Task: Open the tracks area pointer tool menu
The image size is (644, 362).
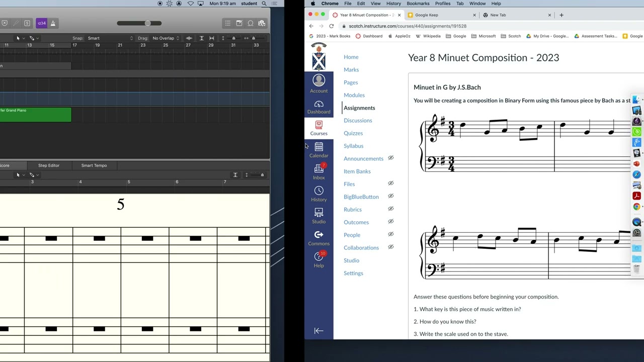Action: coord(20,38)
